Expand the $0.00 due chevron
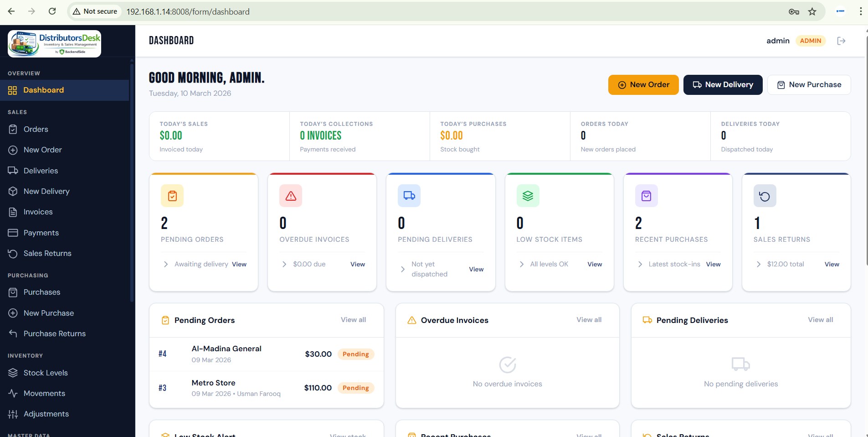The image size is (868, 437). [284, 264]
